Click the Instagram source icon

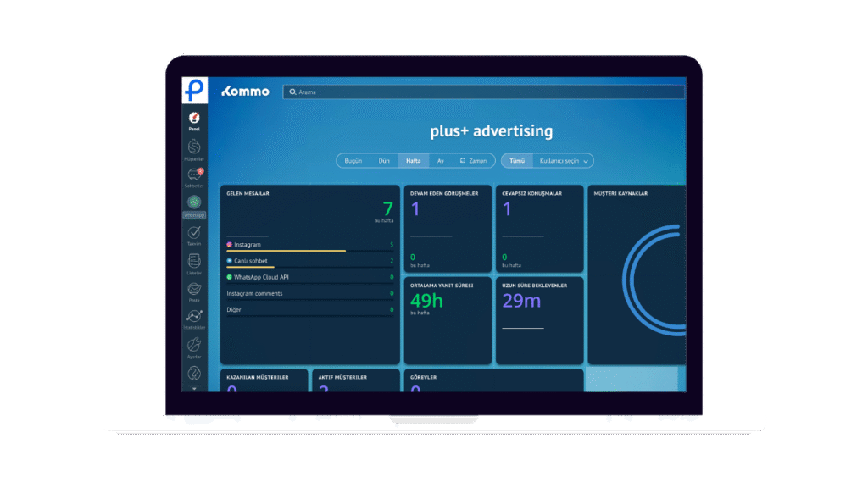point(229,245)
